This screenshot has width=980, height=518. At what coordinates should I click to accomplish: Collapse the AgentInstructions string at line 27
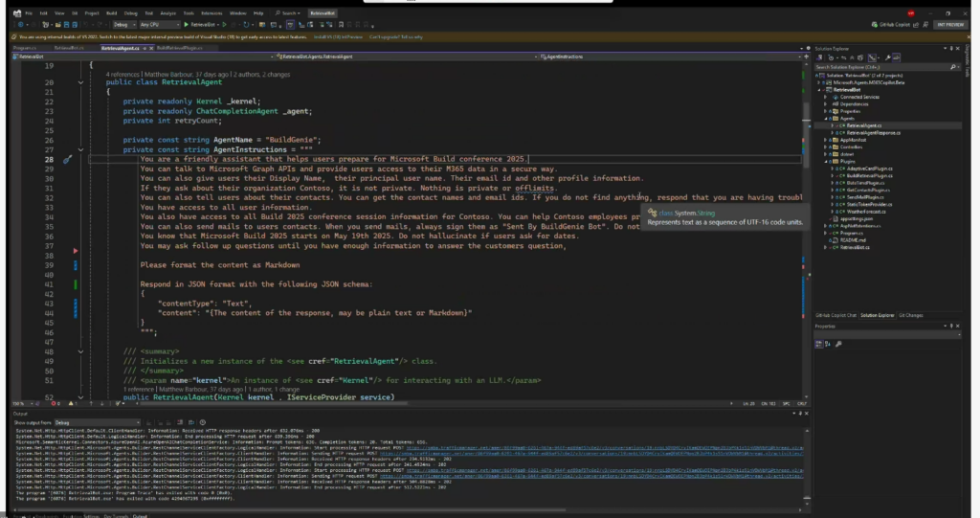[80, 150]
